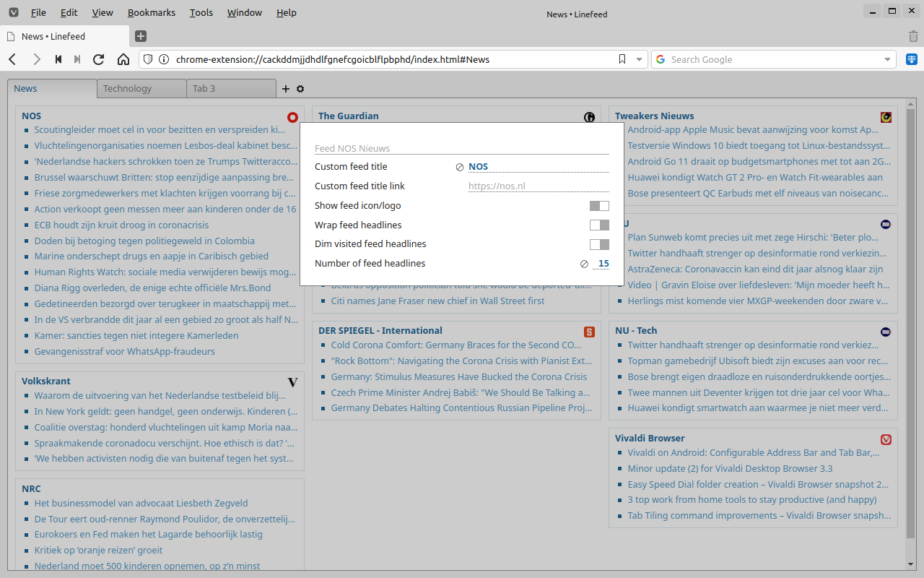Open 'Germany: Stimulus Measures Have Bucked the Corona Crisis'
Image resolution: width=924 pixels, height=578 pixels.
click(459, 376)
